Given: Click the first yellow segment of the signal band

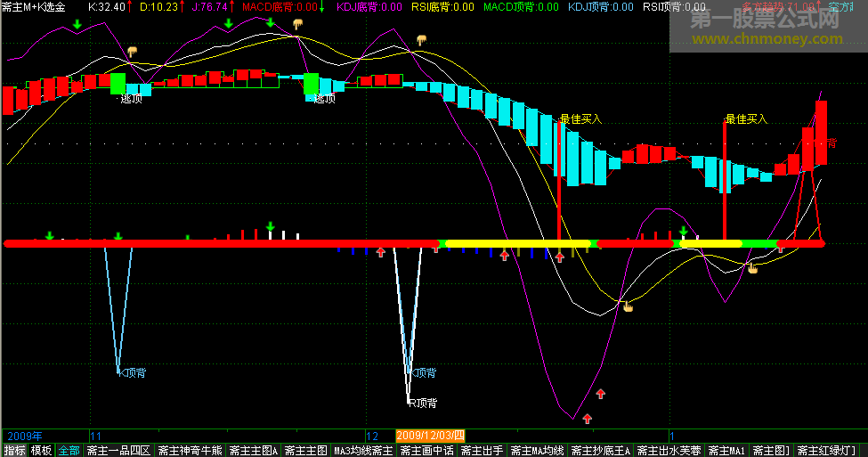Looking at the screenshot, I should point(516,243).
